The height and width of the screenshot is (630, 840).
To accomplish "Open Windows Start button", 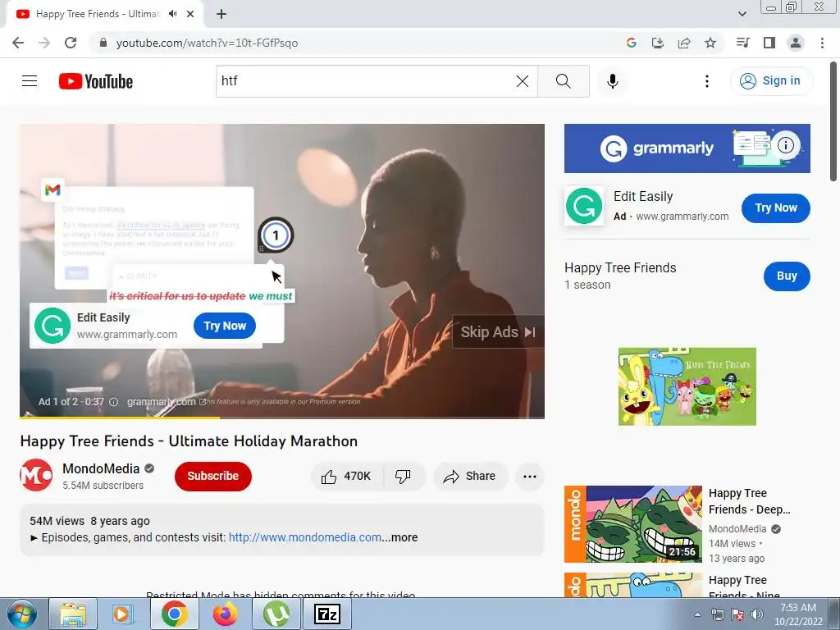I will tap(21, 614).
